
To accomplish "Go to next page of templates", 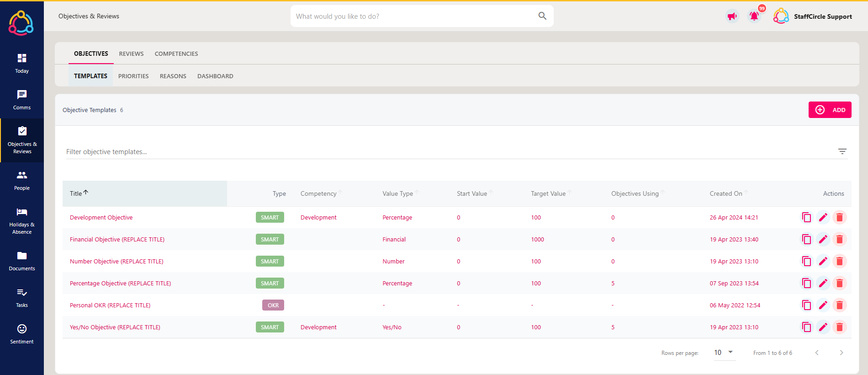I will click(841, 353).
